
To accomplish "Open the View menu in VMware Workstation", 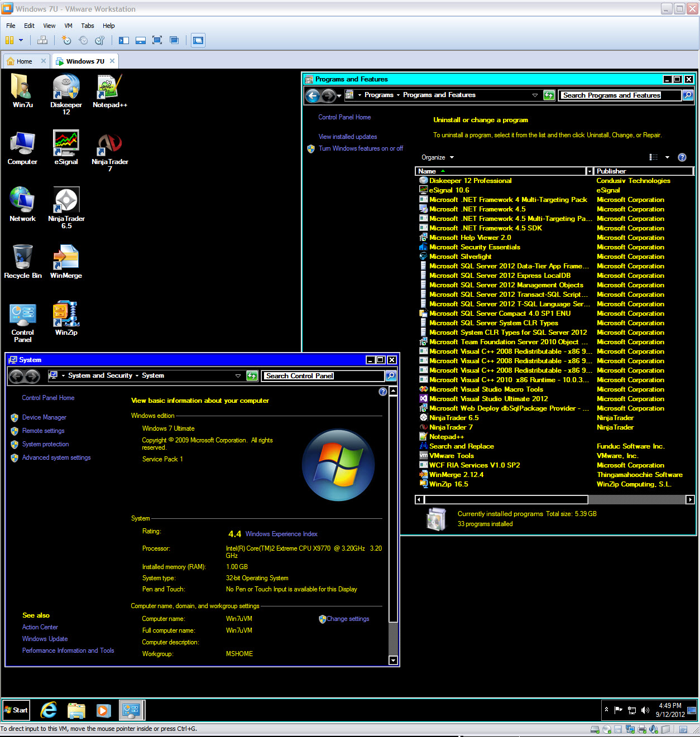I will 49,26.
